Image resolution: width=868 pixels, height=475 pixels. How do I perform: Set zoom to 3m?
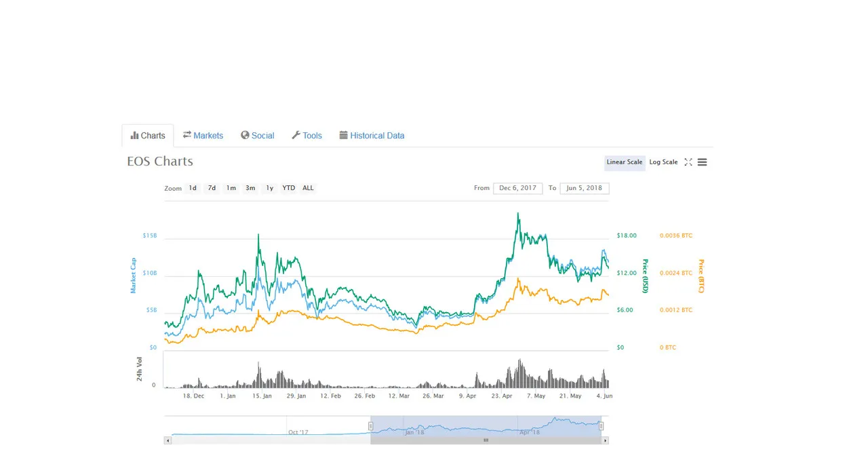pos(250,188)
